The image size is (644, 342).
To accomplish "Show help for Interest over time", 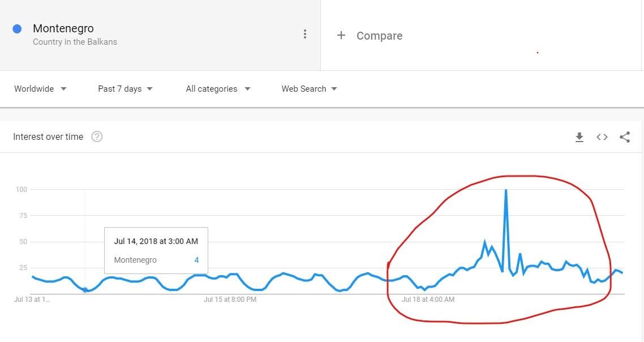I will pos(97,136).
